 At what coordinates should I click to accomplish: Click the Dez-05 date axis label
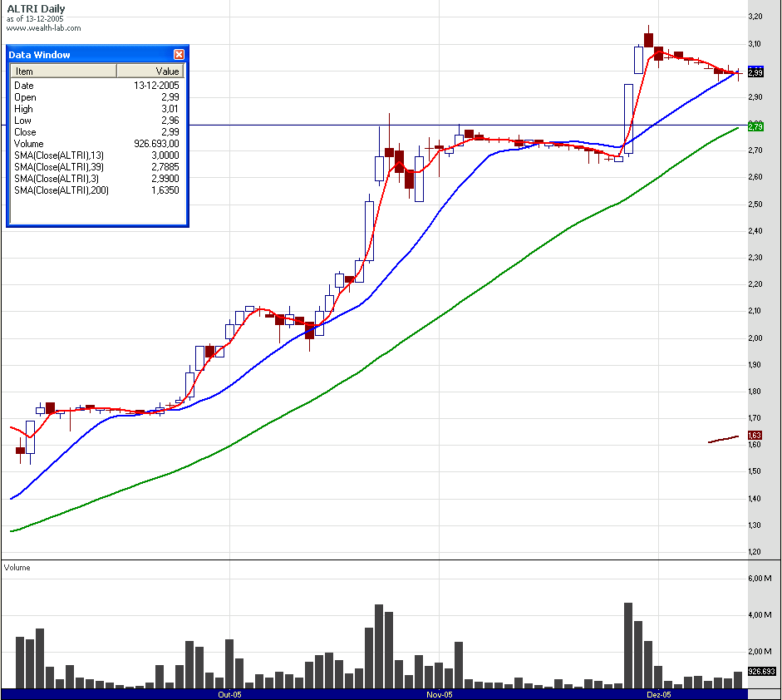(659, 694)
